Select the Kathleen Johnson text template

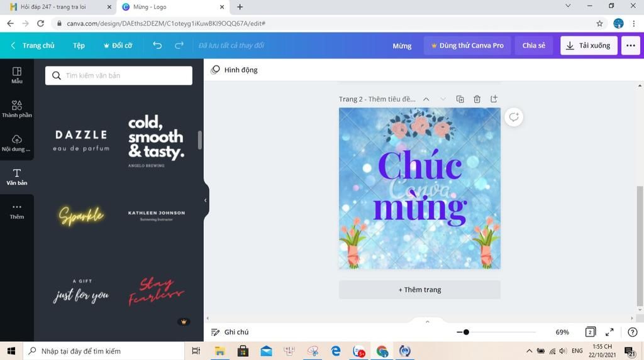[x=156, y=215]
